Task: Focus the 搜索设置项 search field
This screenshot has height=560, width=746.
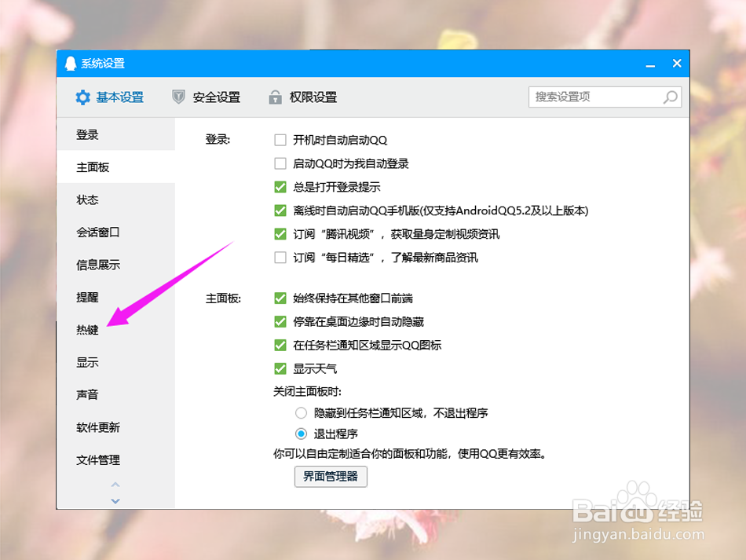Action: (605, 97)
